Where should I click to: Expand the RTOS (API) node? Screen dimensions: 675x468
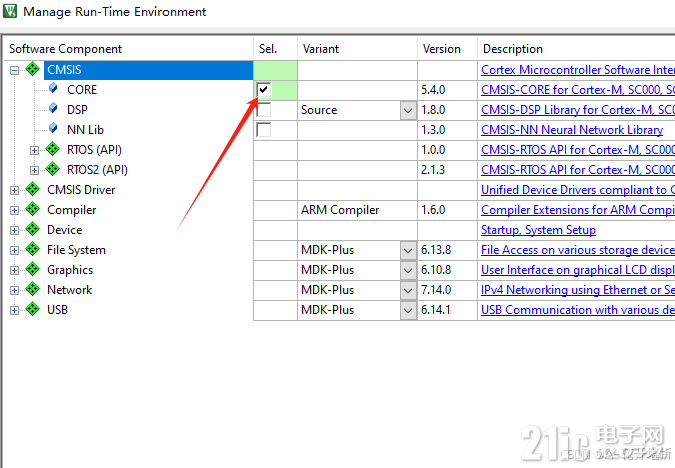click(34, 150)
